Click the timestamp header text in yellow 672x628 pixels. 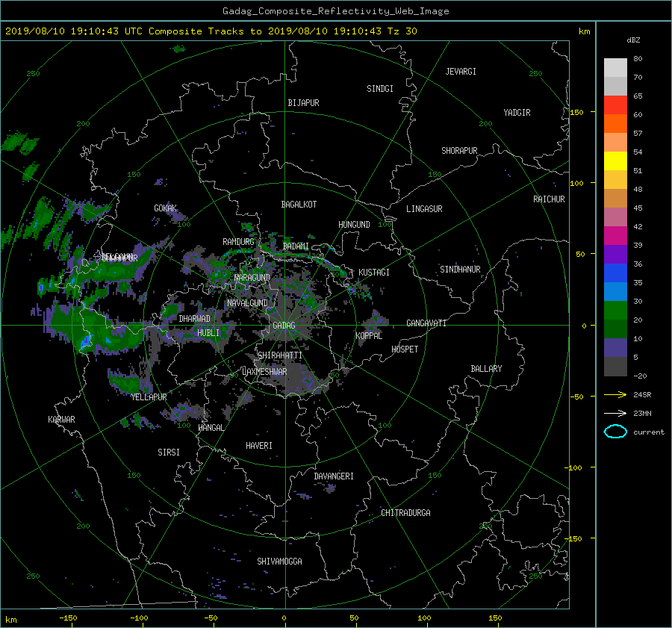click(211, 31)
